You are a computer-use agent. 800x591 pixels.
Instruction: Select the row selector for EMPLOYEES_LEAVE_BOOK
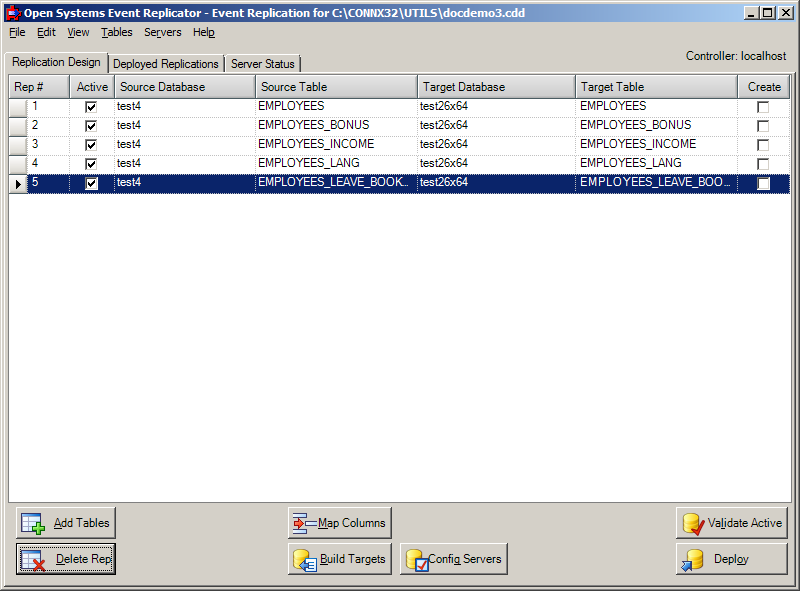pos(17,183)
